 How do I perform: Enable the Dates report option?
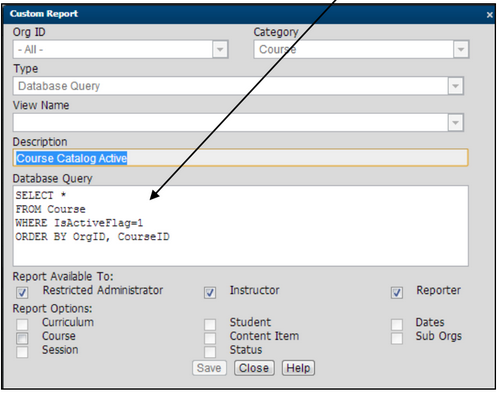coord(397,324)
